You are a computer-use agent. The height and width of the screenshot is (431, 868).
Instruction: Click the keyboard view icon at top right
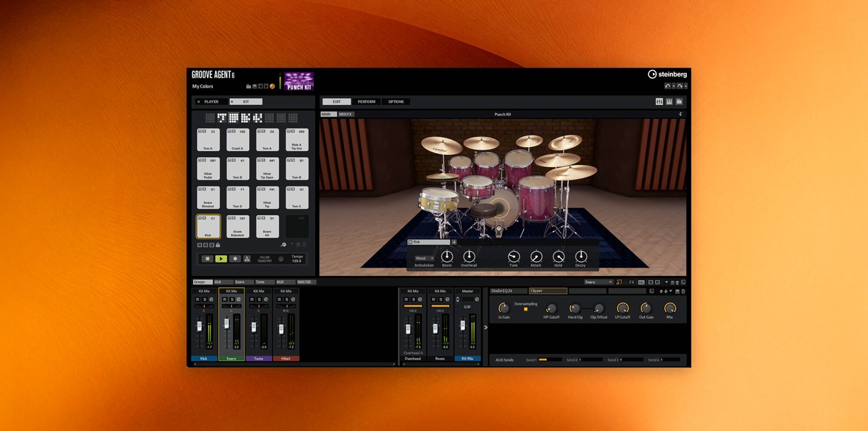669,102
